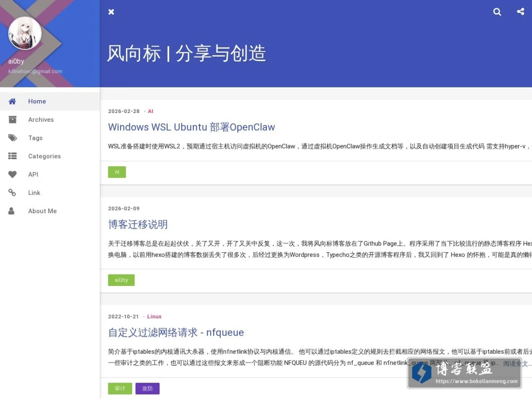The width and height of the screenshot is (532, 399).
Task: Click the email killnetsec@gmail.com
Action: tap(35, 71)
